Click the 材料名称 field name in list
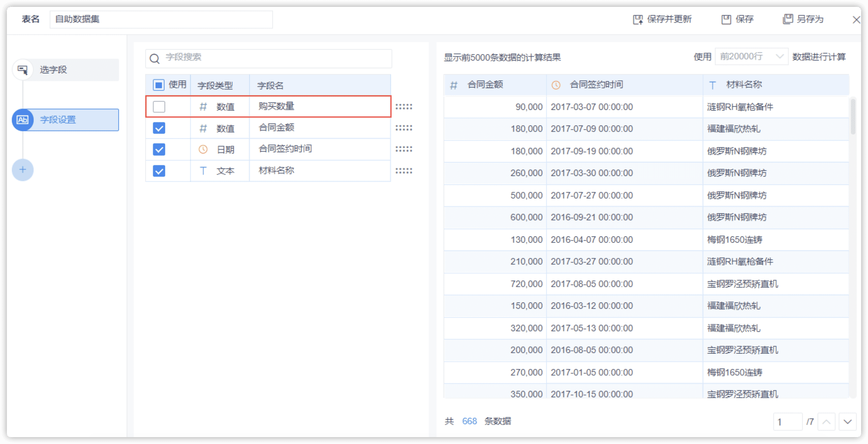Image resolution: width=868 pixels, height=444 pixels. 276,170
